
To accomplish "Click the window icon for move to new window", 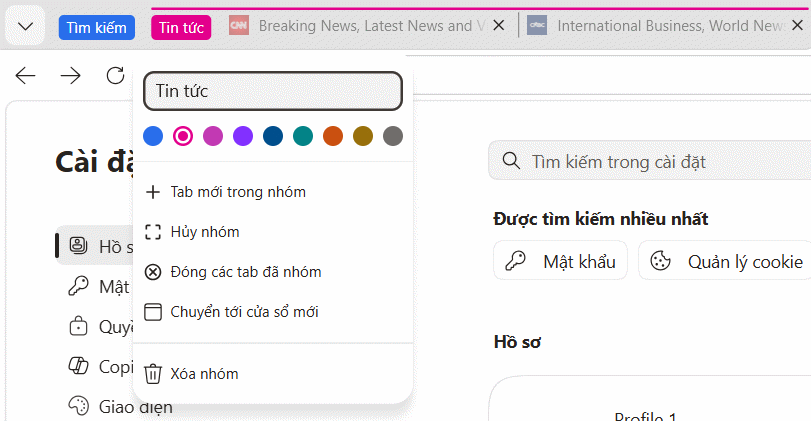I will [x=153, y=312].
